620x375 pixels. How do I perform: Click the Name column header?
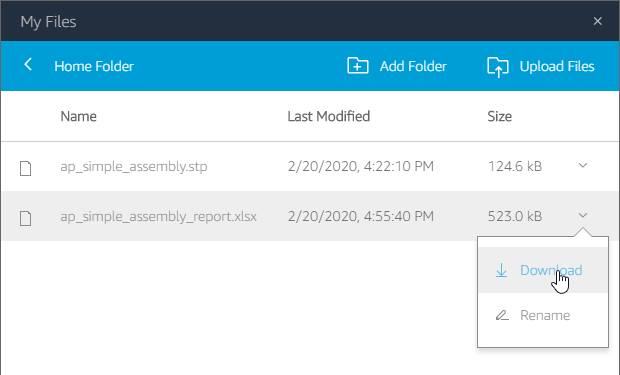tap(78, 116)
